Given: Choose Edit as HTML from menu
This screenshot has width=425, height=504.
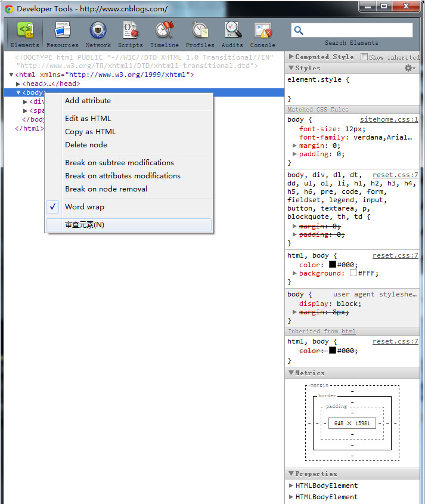Looking at the screenshot, I should coord(88,119).
